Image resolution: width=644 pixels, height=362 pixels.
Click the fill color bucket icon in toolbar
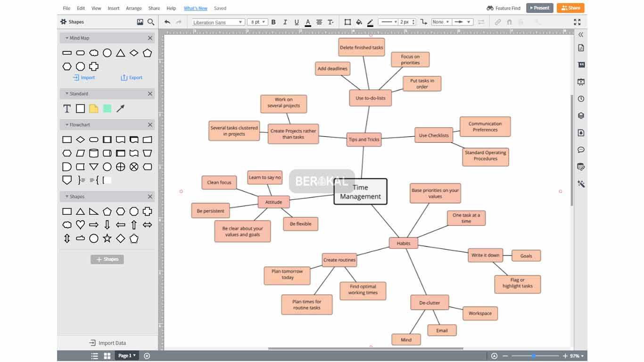(x=358, y=22)
